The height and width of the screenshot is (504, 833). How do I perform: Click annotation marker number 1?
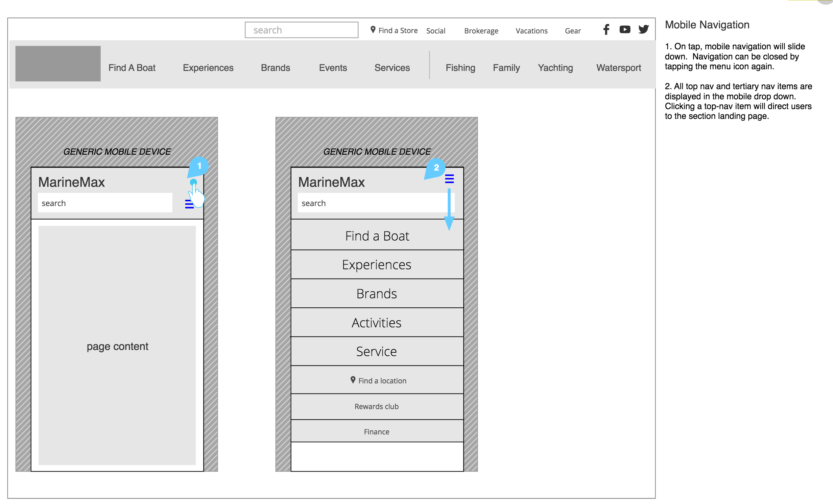[199, 166]
